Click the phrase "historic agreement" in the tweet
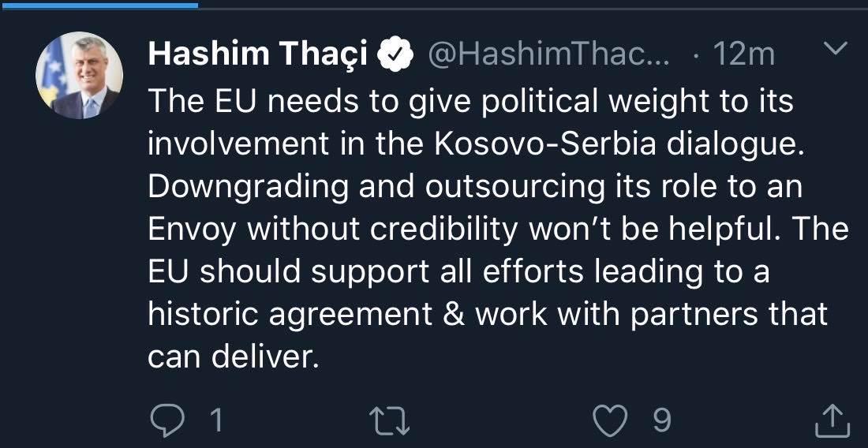Viewport: 868px width, 448px height. click(290, 315)
